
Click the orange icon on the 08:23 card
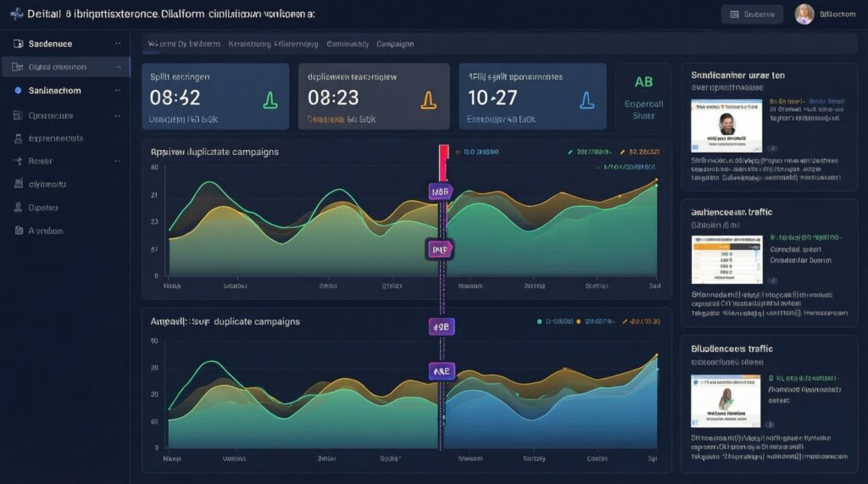coord(428,101)
